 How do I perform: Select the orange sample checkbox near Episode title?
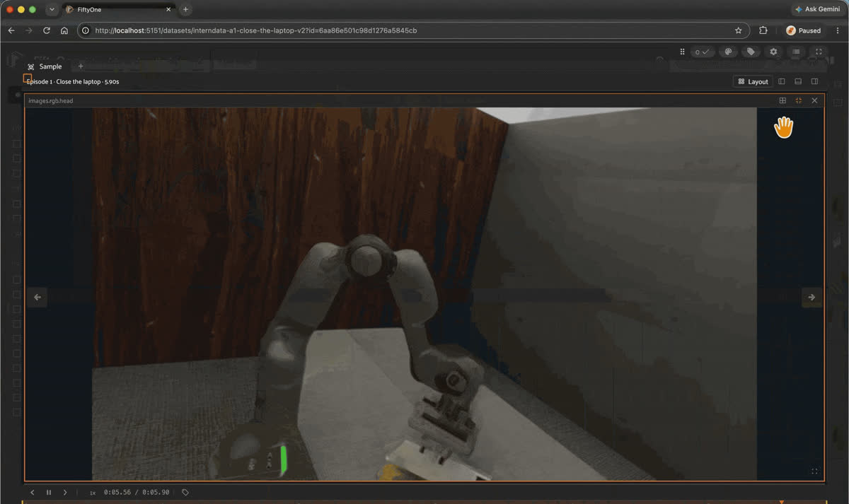(x=28, y=78)
